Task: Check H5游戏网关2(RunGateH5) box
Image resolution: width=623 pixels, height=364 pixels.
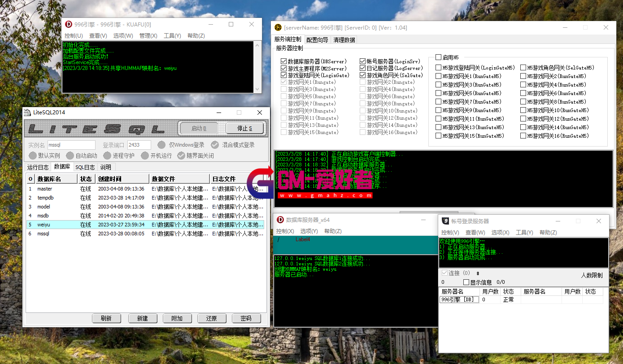Action: click(x=523, y=76)
